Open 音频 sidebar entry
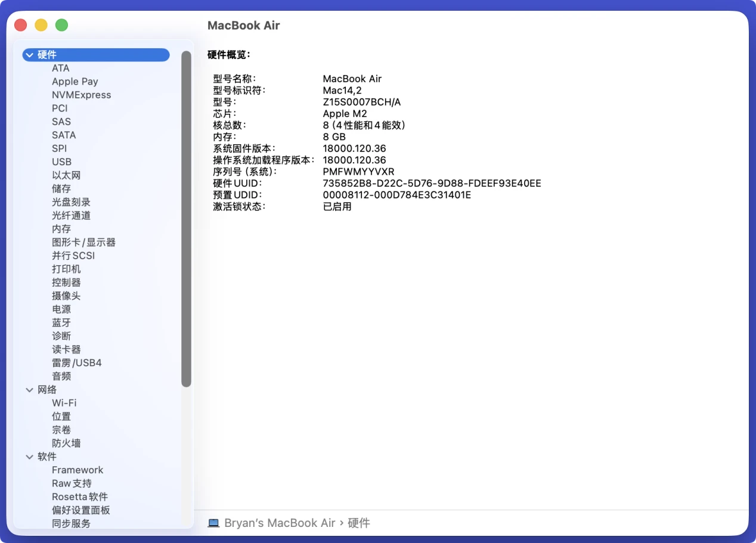The width and height of the screenshot is (756, 543). (61, 376)
